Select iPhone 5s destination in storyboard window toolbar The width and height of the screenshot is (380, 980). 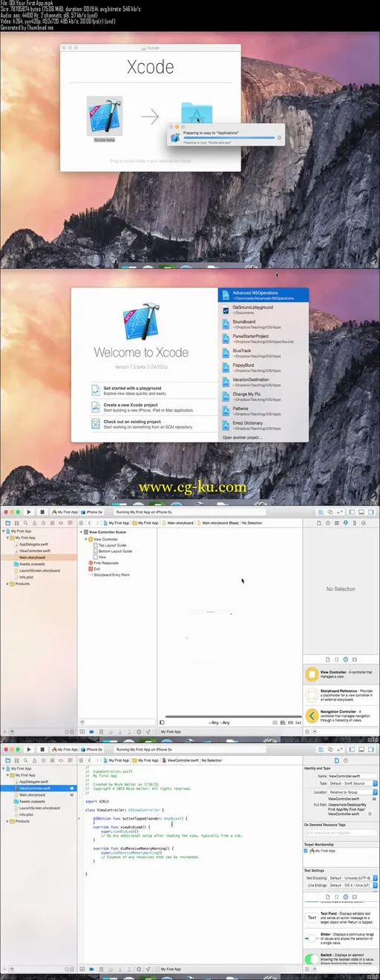(x=94, y=512)
